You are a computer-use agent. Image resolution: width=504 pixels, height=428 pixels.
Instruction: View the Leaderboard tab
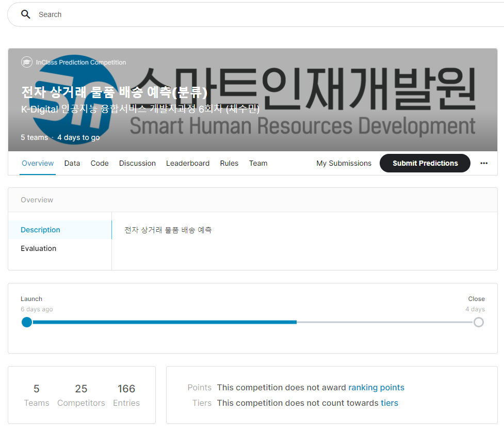(x=188, y=163)
